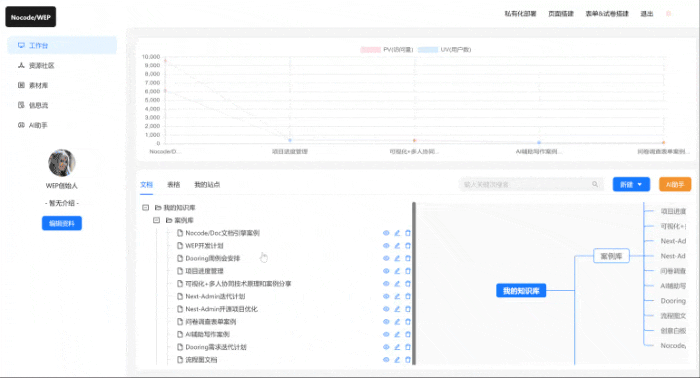Open 页面搭建 in top navigation
The height and width of the screenshot is (378, 700).
[x=561, y=14]
